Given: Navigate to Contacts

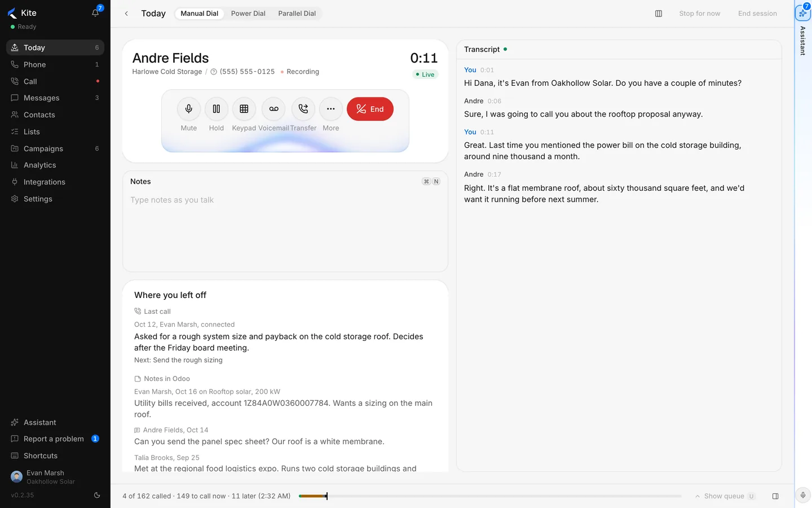Looking at the screenshot, I should (x=55, y=115).
